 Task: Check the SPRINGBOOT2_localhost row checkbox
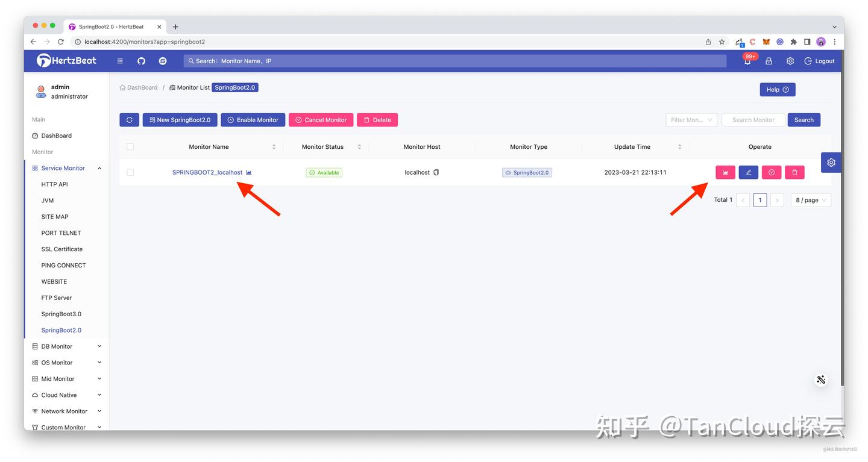click(x=130, y=172)
